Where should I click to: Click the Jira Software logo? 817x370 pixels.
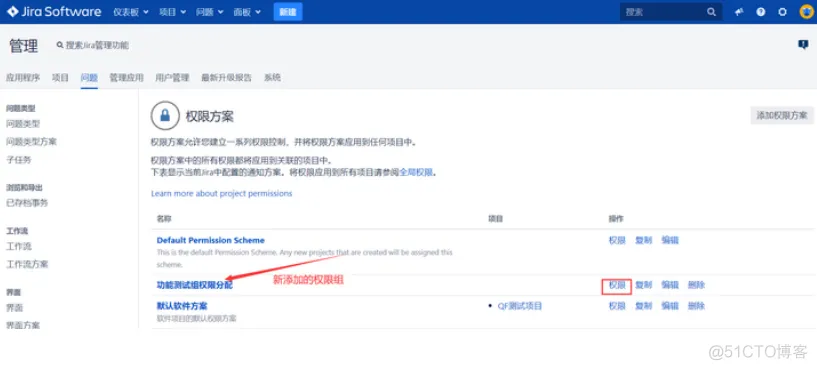tap(54, 11)
